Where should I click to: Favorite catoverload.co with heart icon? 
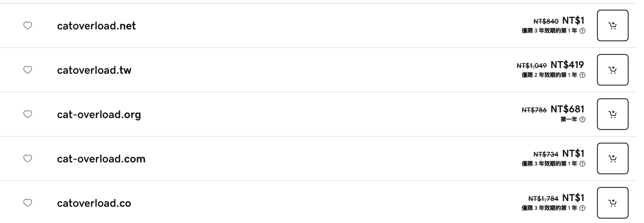click(x=27, y=203)
